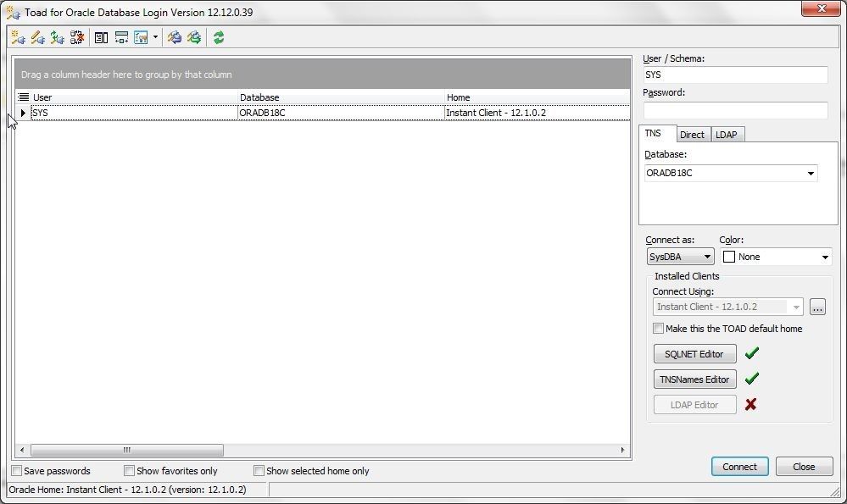Click the white color swatch beside None
Image resolution: width=847 pixels, height=504 pixels.
728,257
